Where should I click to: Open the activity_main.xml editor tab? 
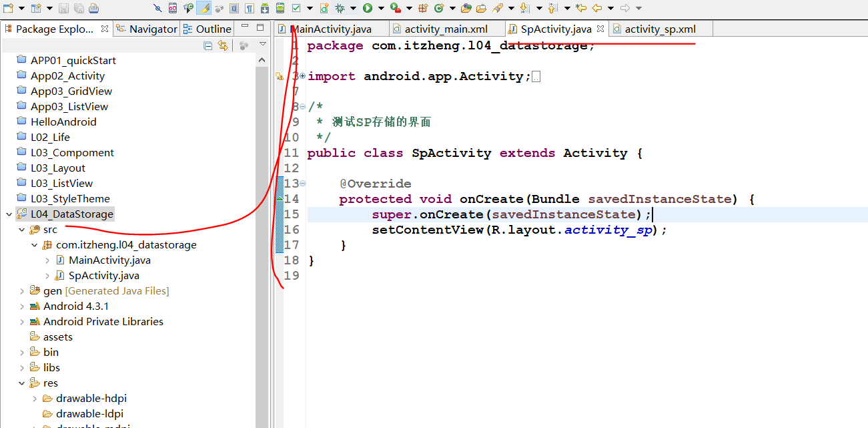point(446,29)
